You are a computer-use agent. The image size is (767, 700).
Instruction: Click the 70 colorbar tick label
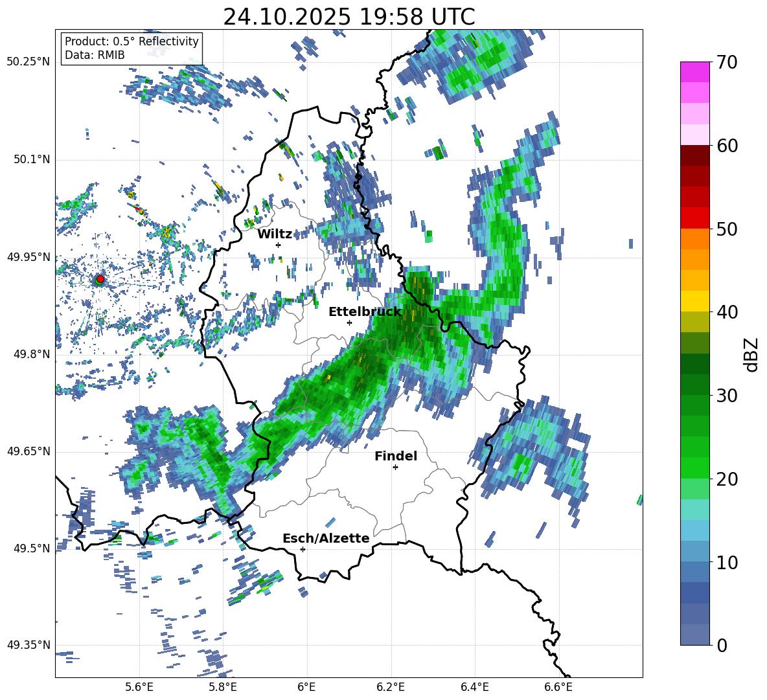(x=727, y=63)
